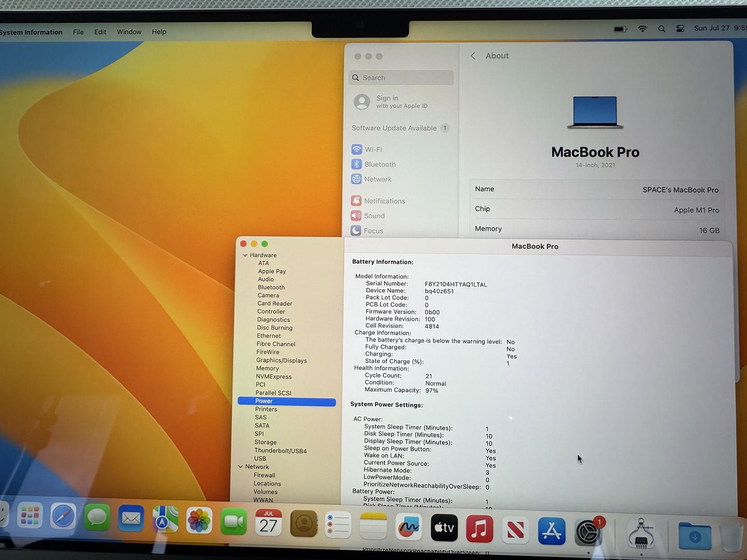Collapse the Hardware tree section
The width and height of the screenshot is (747, 560).
click(x=245, y=255)
